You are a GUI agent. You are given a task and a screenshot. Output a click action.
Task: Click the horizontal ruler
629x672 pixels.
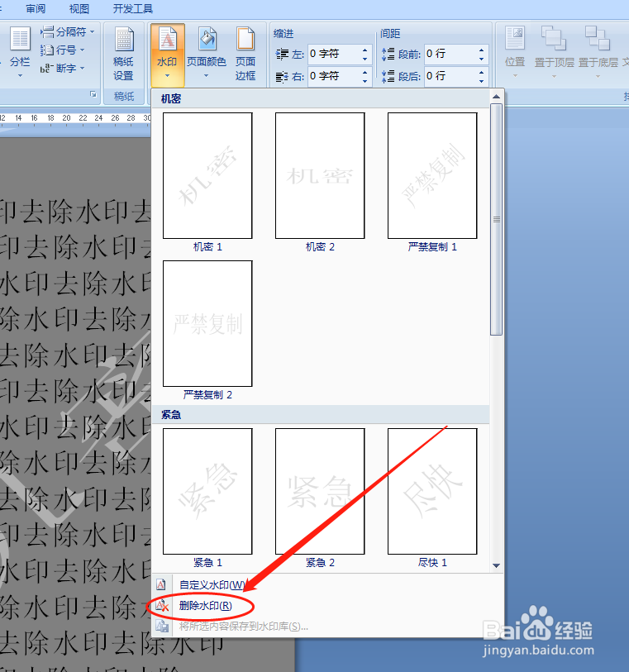click(75, 119)
